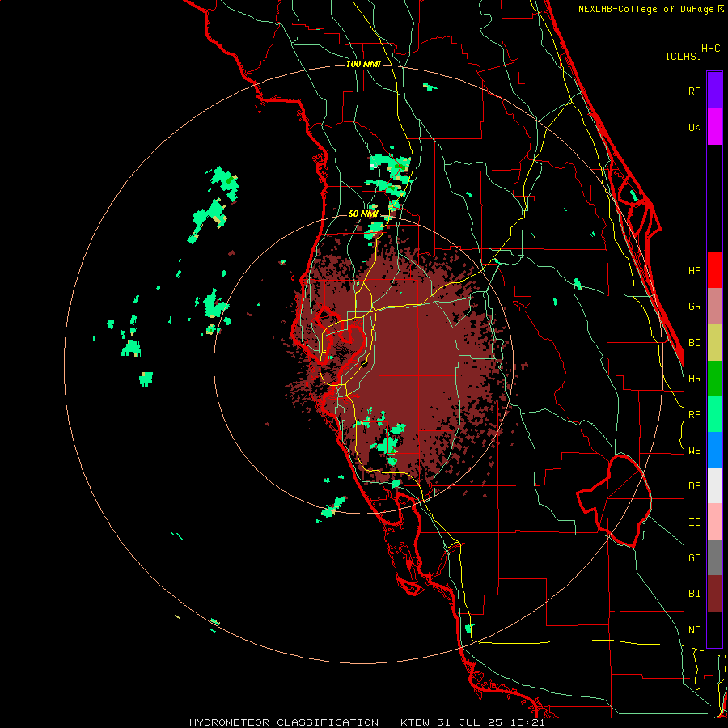Click the "ND" legend label
The image size is (728, 728).
pyautogui.click(x=695, y=630)
